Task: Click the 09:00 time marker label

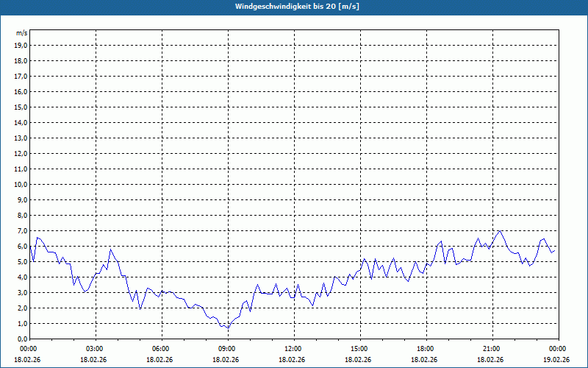Action: coord(226,349)
